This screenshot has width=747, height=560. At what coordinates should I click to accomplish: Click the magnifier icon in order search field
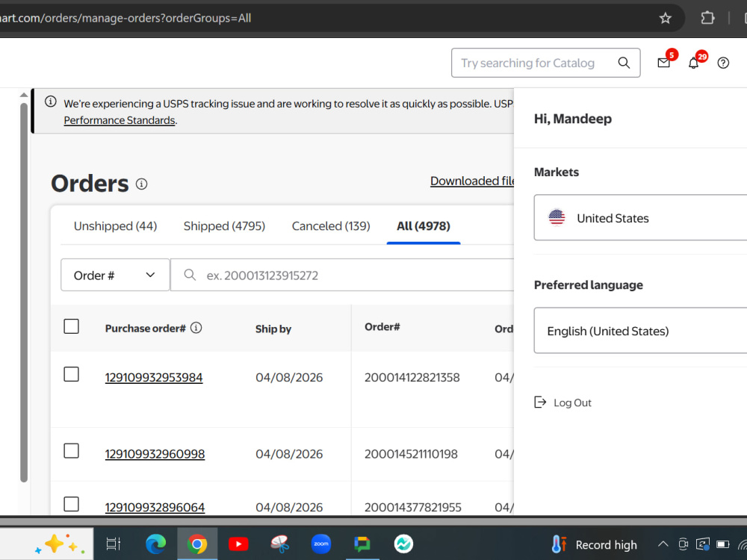pos(190,275)
